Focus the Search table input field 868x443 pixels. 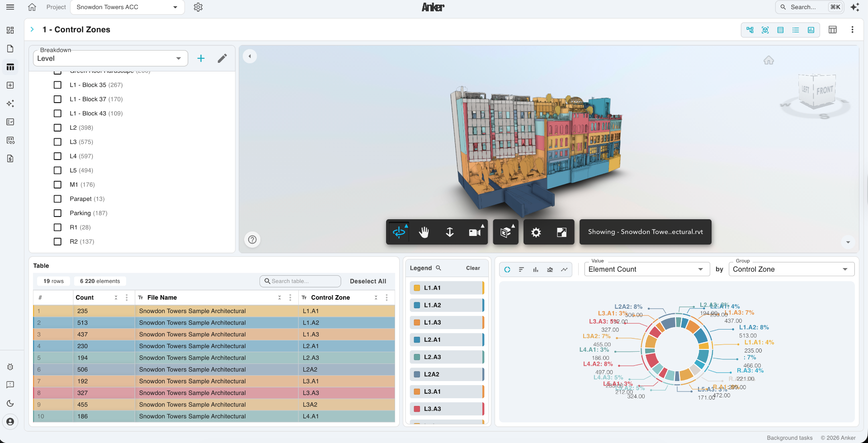(x=300, y=281)
